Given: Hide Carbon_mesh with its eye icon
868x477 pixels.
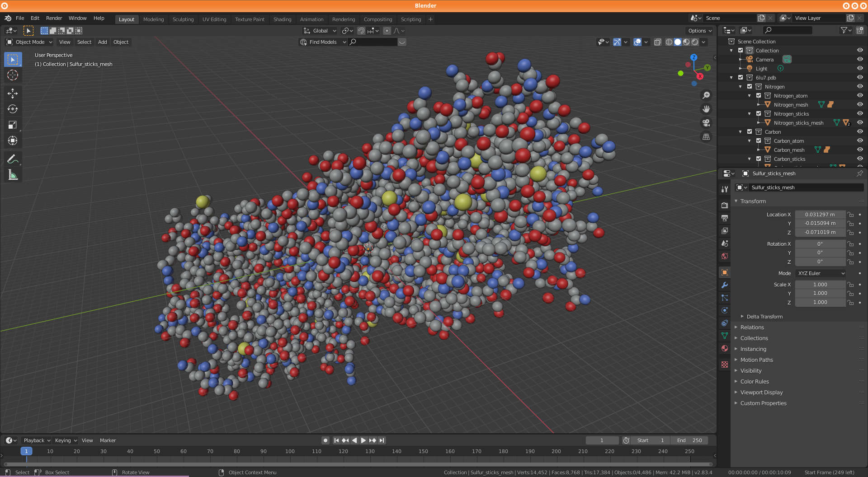Looking at the screenshot, I should point(860,150).
